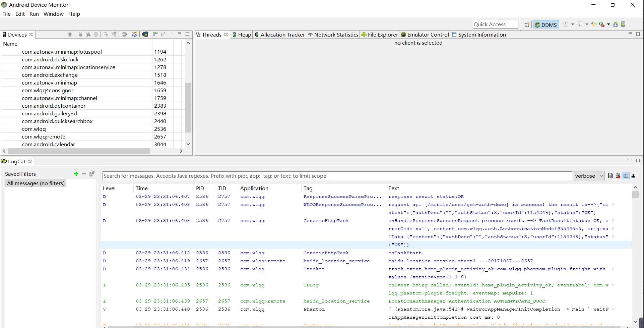Select All messages (no filters) filter
This screenshot has width=644, height=328.
(36, 183)
